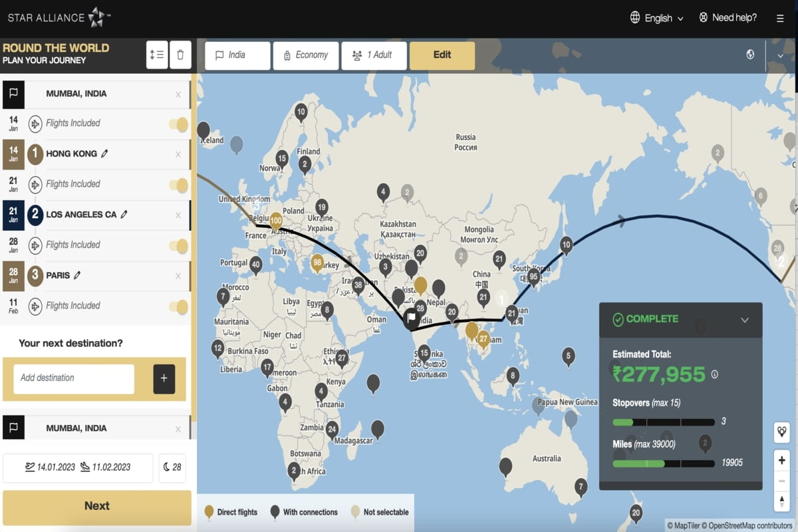The height and width of the screenshot is (532, 798).
Task: Click the Next button
Action: point(97,506)
